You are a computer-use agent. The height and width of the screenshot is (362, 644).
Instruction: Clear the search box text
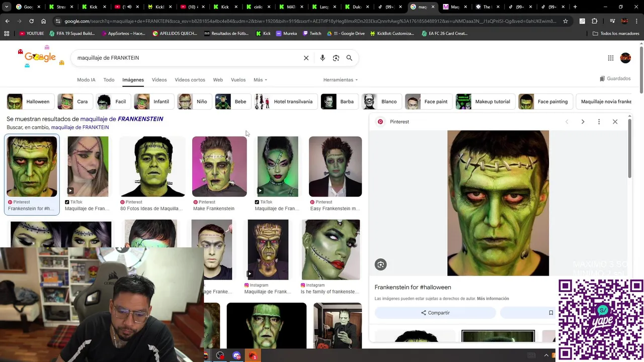pyautogui.click(x=306, y=58)
